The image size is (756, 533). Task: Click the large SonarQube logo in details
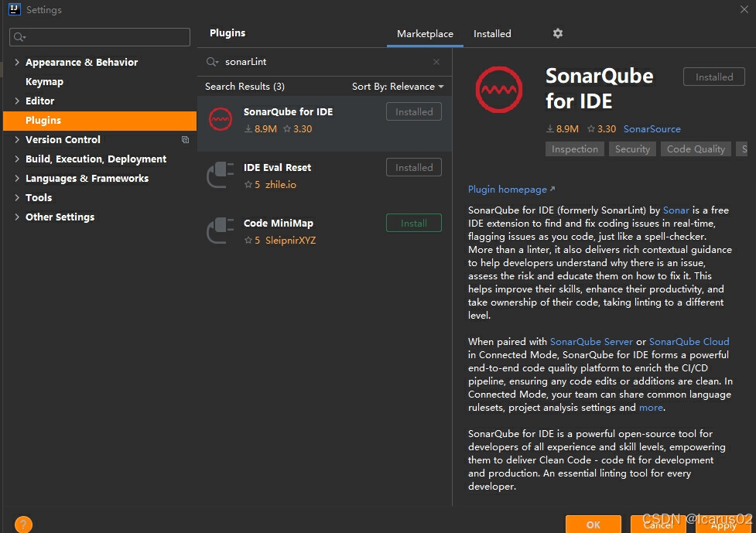coord(499,90)
